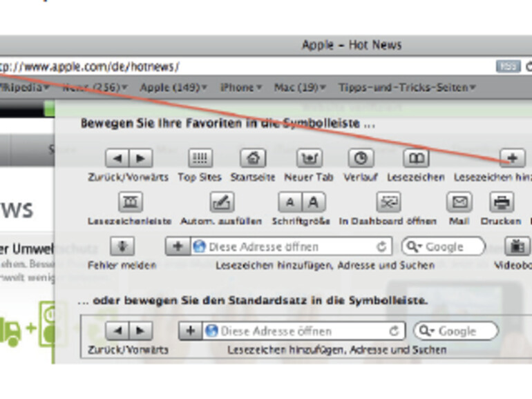Click Back arrow in the Standardsatz row
The width and height of the screenshot is (532, 399).
(117, 331)
